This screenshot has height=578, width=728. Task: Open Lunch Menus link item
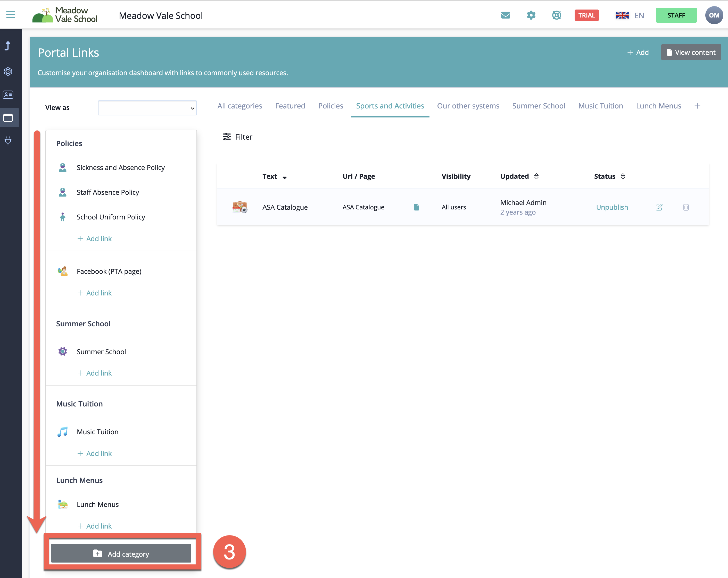point(98,504)
